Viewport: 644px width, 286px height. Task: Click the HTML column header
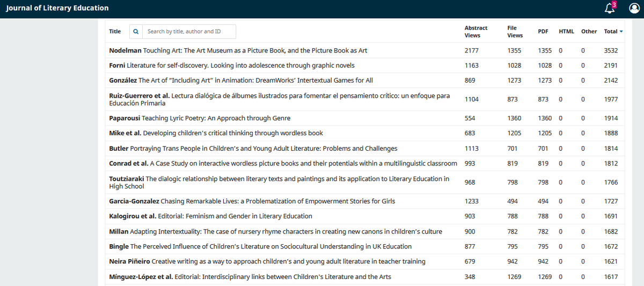coord(566,32)
